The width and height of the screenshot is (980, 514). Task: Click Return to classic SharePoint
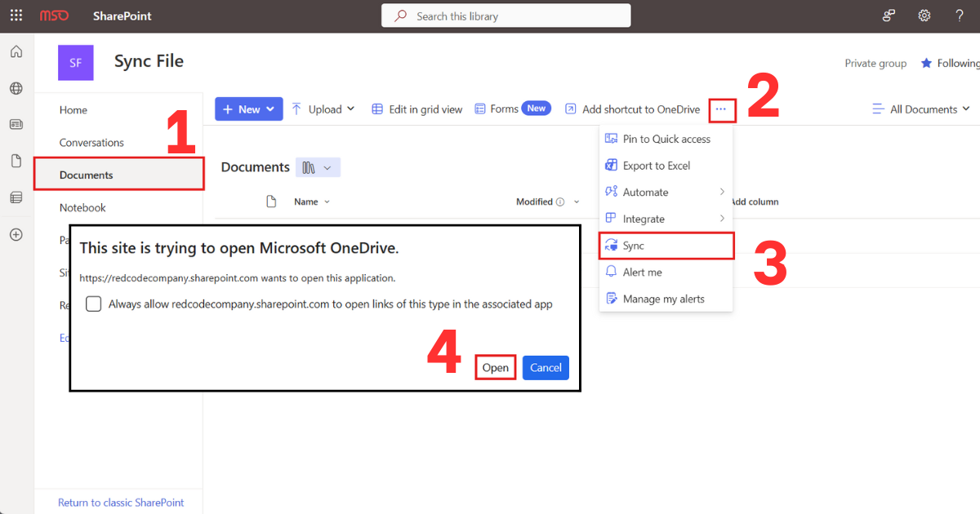[x=119, y=502]
